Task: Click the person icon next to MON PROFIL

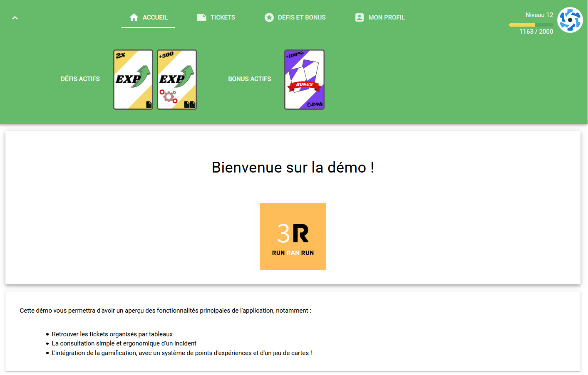Action: [x=359, y=17]
